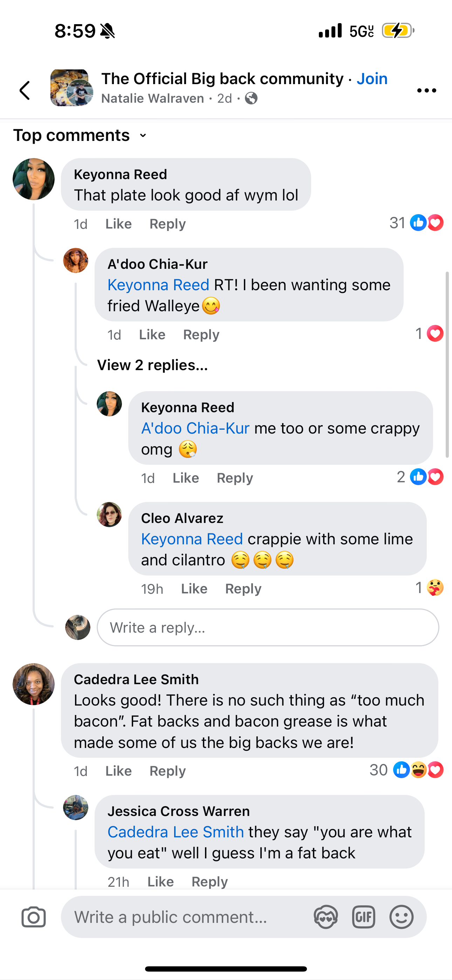
Task: Open the GIF picker icon
Action: 363,917
